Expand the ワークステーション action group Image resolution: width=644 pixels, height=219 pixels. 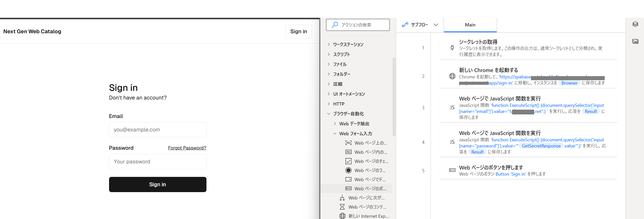pos(329,44)
